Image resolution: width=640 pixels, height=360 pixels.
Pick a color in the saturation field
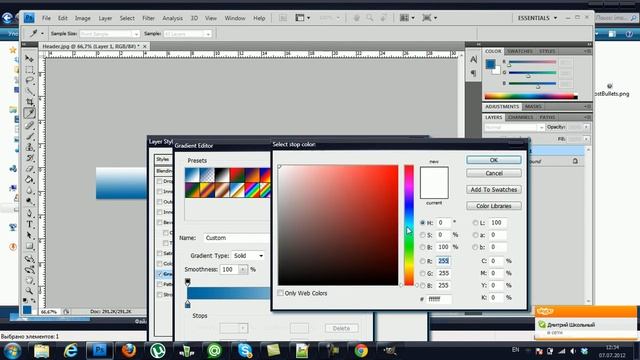click(x=338, y=225)
